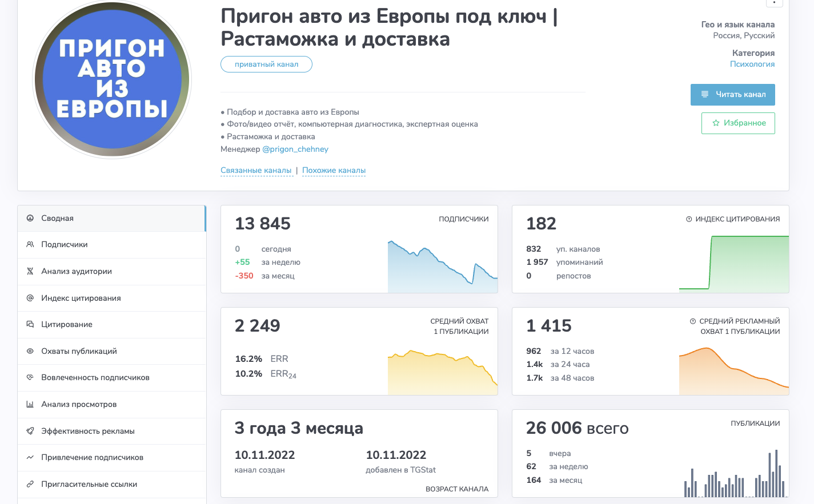Click the star icon in Избранное button
Screen dimensions: 814x504
[716, 123]
